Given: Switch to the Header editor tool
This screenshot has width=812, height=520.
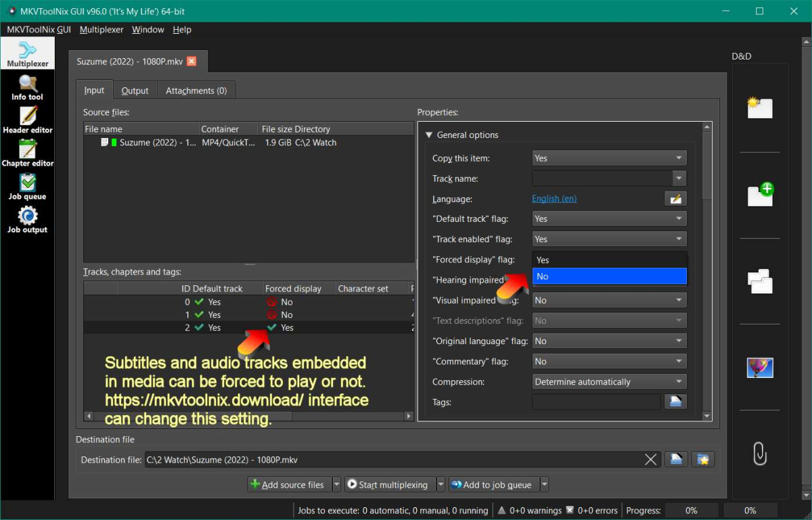Looking at the screenshot, I should [x=27, y=118].
